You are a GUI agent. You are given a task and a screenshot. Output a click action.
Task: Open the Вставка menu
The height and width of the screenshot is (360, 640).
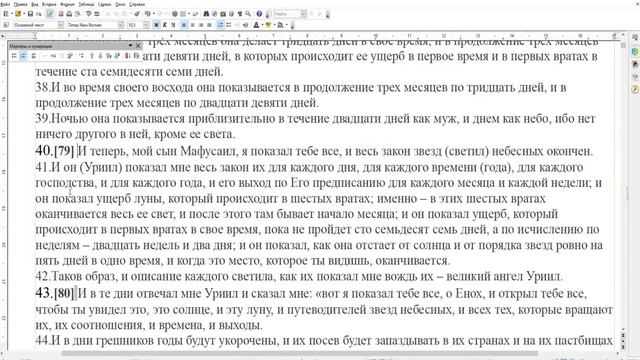49,4
